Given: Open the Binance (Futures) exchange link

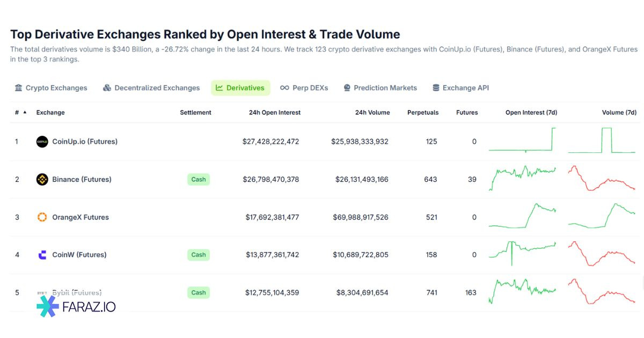Looking at the screenshot, I should click(82, 179).
